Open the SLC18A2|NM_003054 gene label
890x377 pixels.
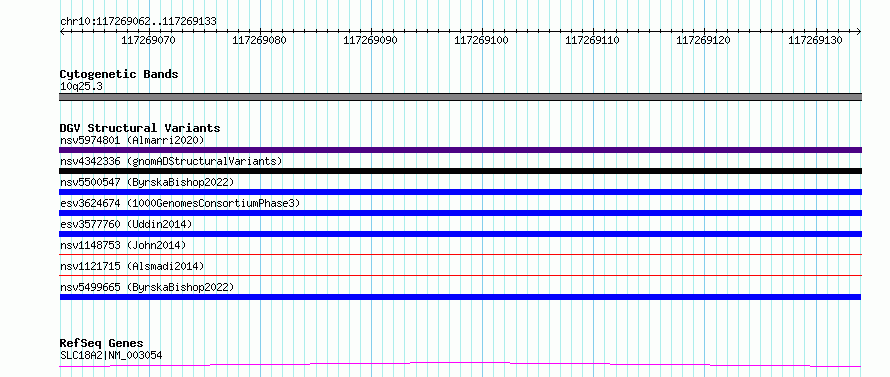(x=111, y=355)
